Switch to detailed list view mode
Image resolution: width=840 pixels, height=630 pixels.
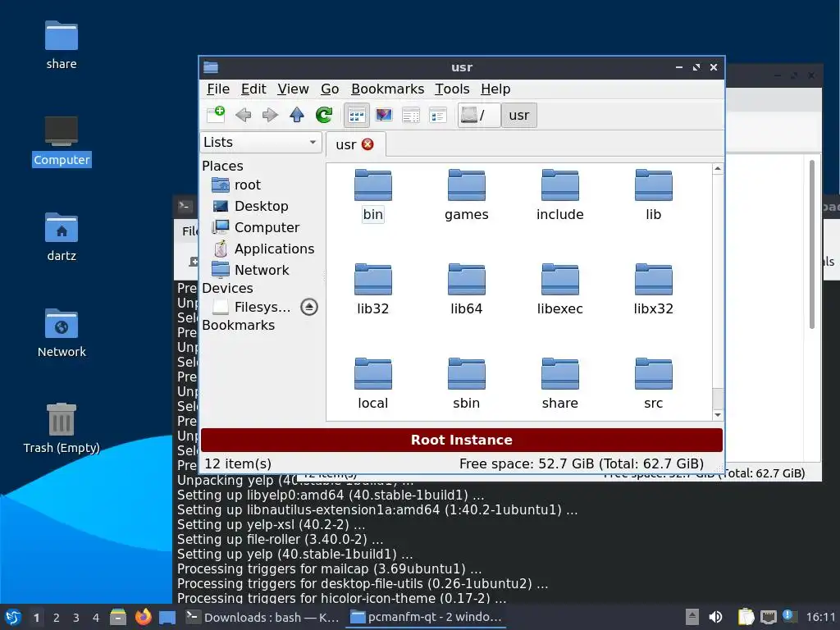click(411, 115)
